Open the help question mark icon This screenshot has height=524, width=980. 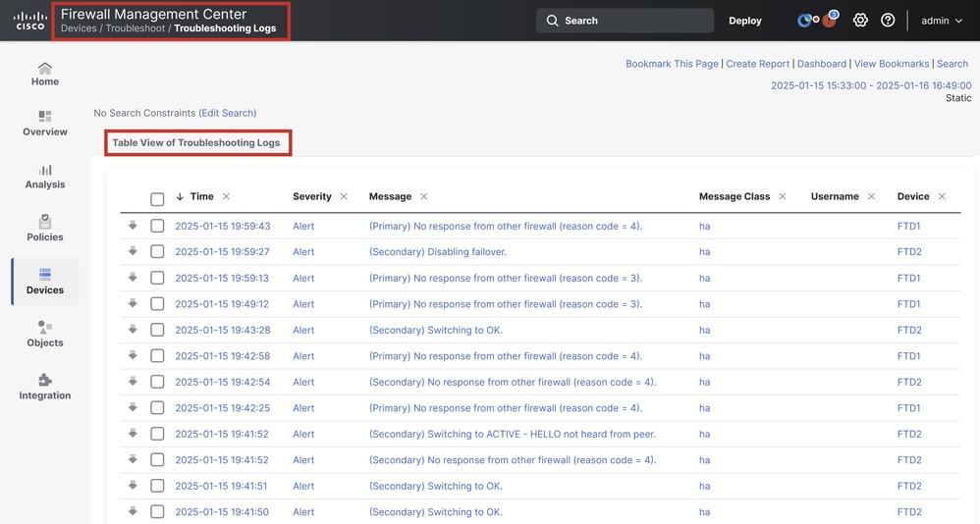pos(888,20)
